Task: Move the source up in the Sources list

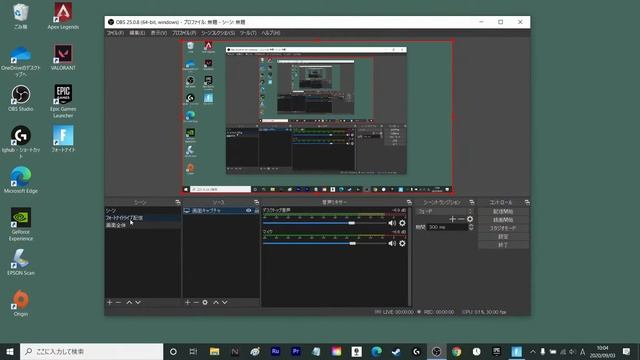Action: 216,302
